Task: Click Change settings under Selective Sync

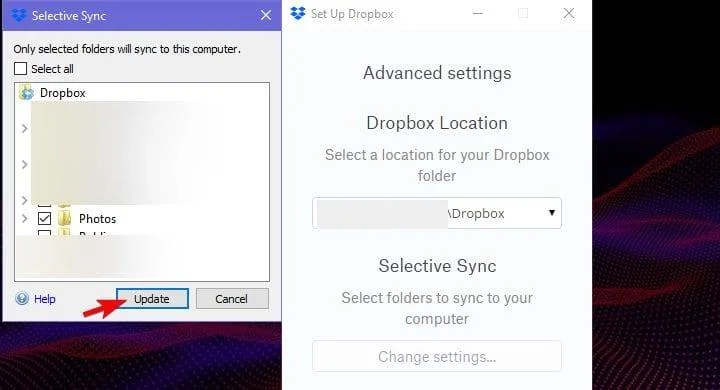Action: [437, 356]
